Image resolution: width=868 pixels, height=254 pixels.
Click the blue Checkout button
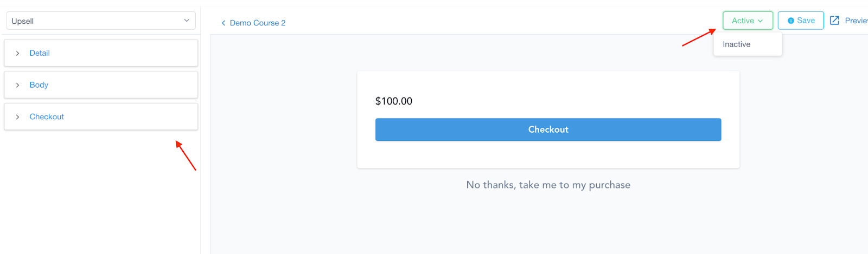point(548,129)
